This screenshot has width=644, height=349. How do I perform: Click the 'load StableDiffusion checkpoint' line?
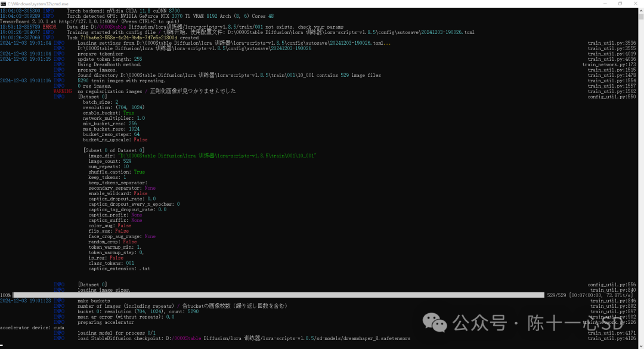click(x=244, y=338)
